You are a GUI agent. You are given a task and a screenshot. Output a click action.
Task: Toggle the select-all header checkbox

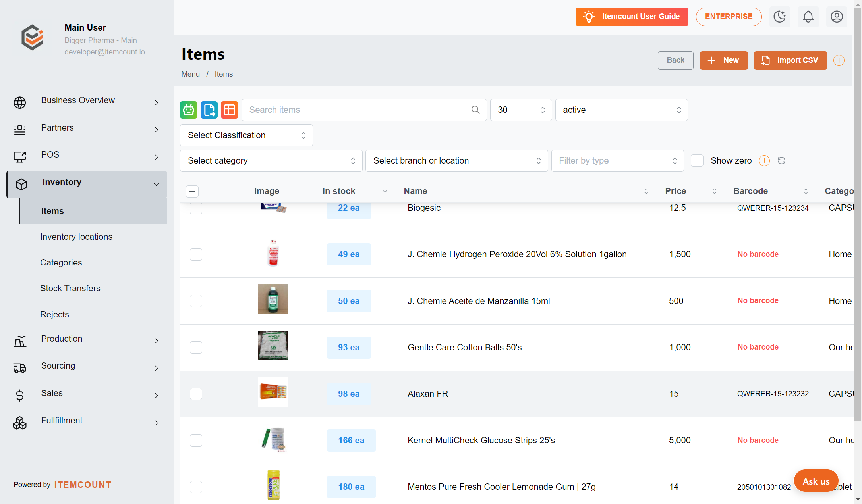click(x=192, y=191)
